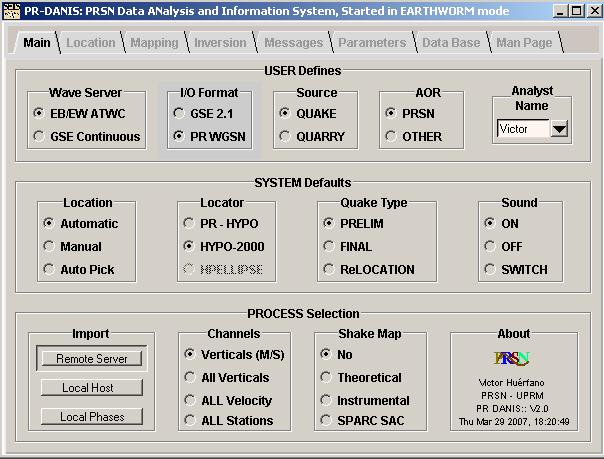Viewport: 604px width, 459px height.
Task: Set Source to QUARRY
Action: point(312,136)
